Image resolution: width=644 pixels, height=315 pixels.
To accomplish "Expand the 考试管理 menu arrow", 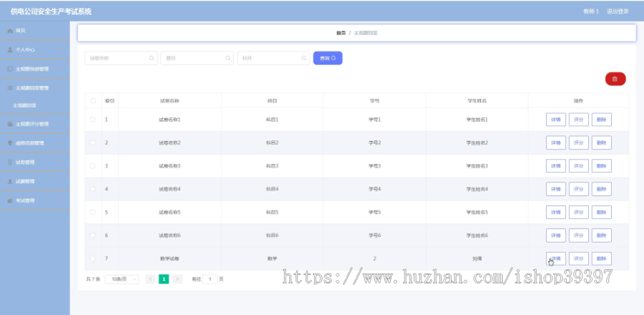I will (x=62, y=200).
